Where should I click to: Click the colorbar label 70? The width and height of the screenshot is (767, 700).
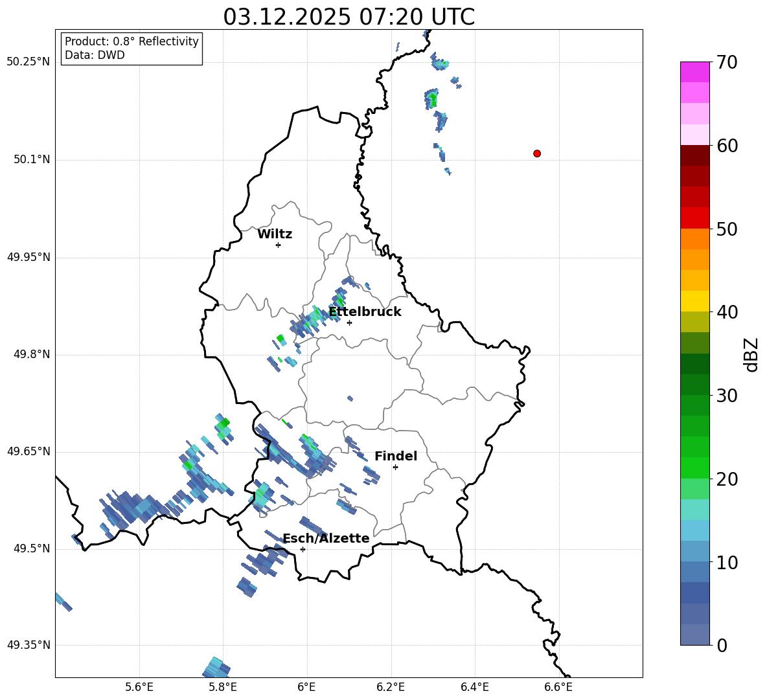pyautogui.click(x=727, y=62)
